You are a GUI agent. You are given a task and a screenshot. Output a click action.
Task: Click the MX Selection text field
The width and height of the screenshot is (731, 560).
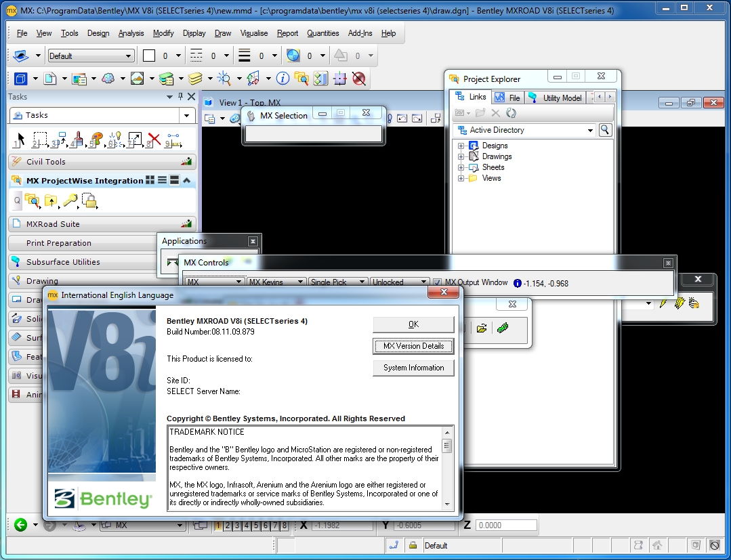[x=313, y=133]
